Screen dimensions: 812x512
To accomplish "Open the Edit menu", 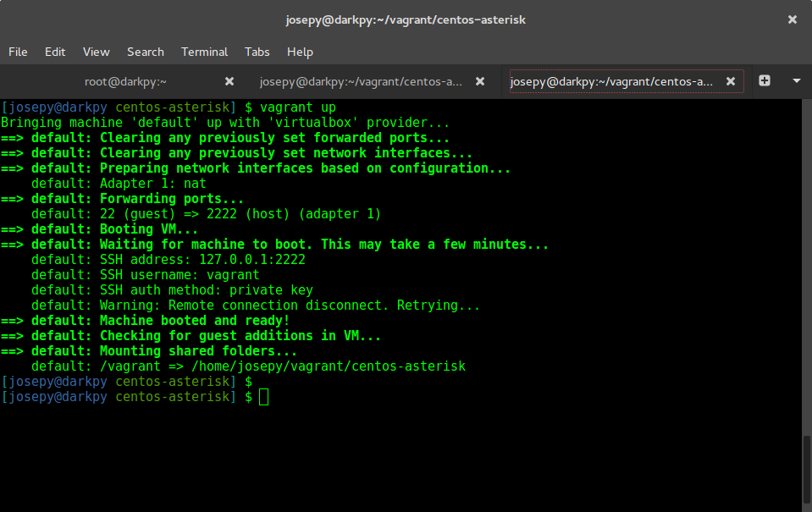I will point(54,52).
